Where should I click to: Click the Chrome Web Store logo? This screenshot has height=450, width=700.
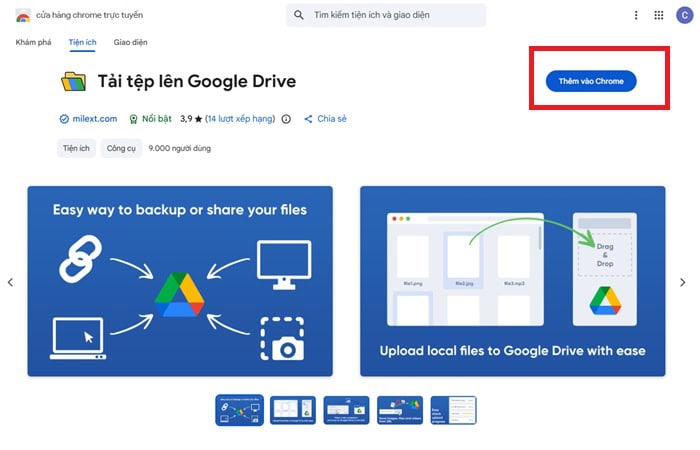[x=23, y=15]
